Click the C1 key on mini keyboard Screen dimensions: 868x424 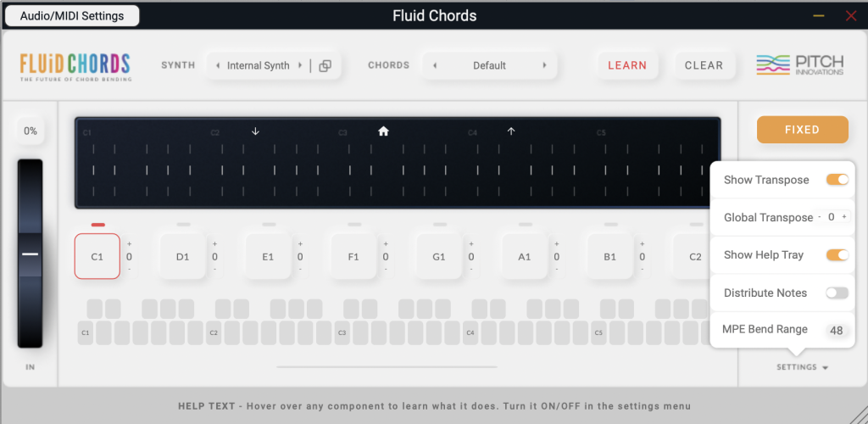[x=86, y=332]
